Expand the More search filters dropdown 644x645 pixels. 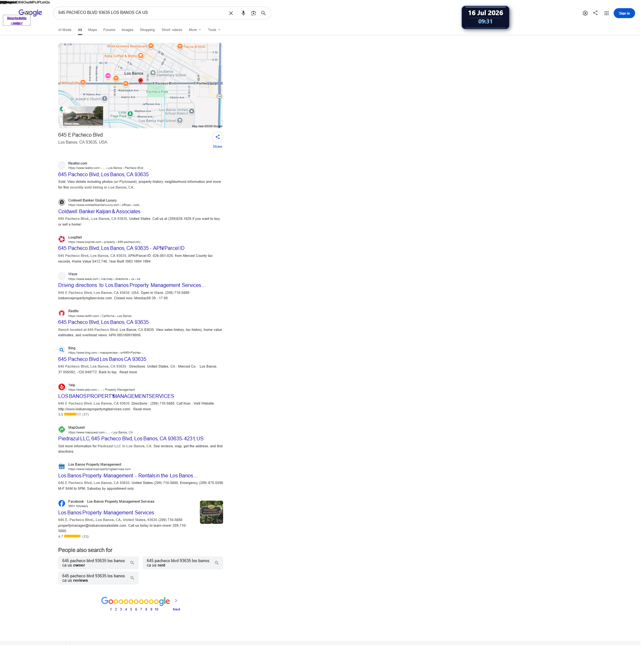click(196, 30)
